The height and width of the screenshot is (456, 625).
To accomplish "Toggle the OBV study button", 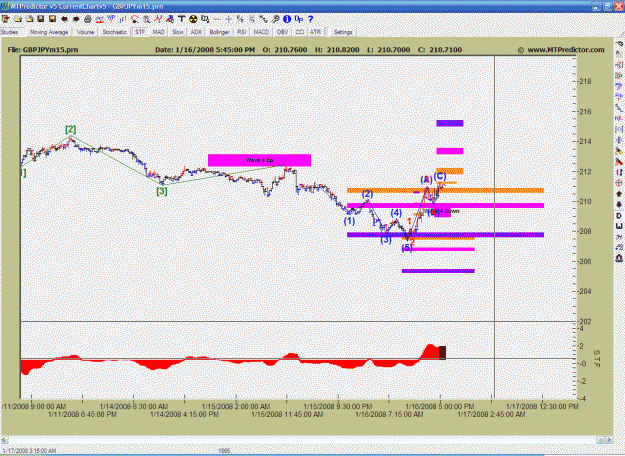I will pyautogui.click(x=282, y=32).
